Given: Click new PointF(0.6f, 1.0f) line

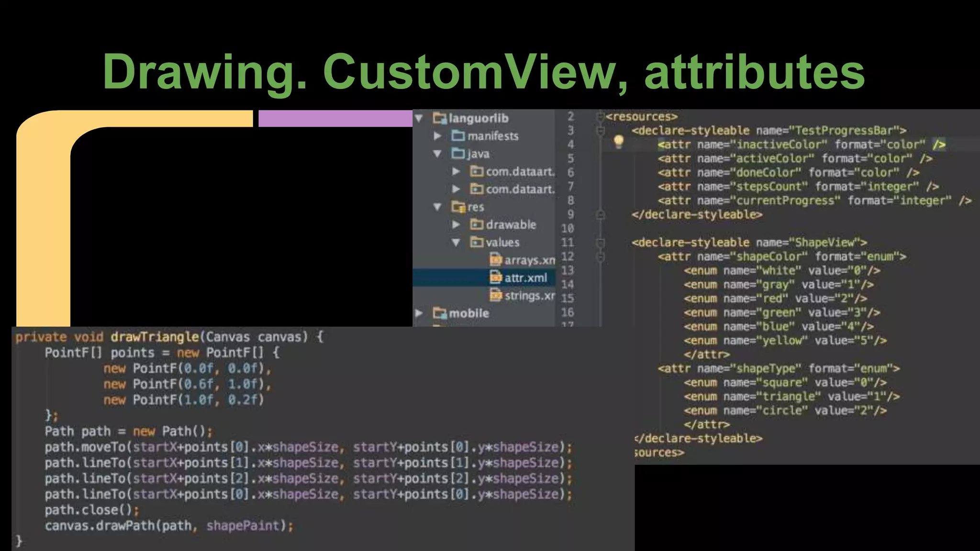Looking at the screenshot, I should coord(188,384).
